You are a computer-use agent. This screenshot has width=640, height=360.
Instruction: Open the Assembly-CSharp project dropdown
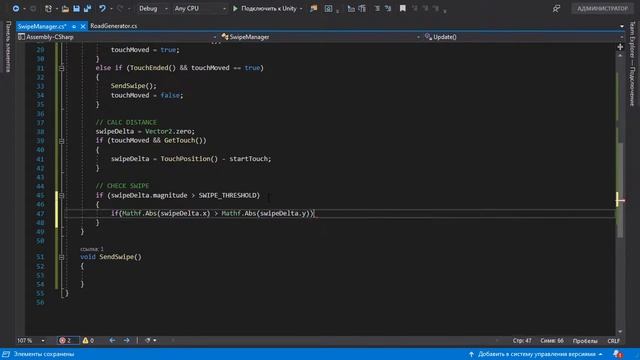[117, 37]
